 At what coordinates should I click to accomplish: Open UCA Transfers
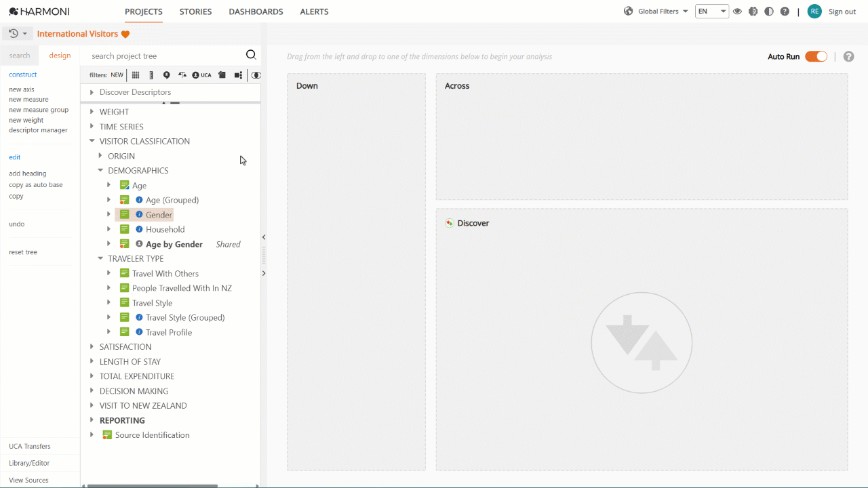click(30, 447)
